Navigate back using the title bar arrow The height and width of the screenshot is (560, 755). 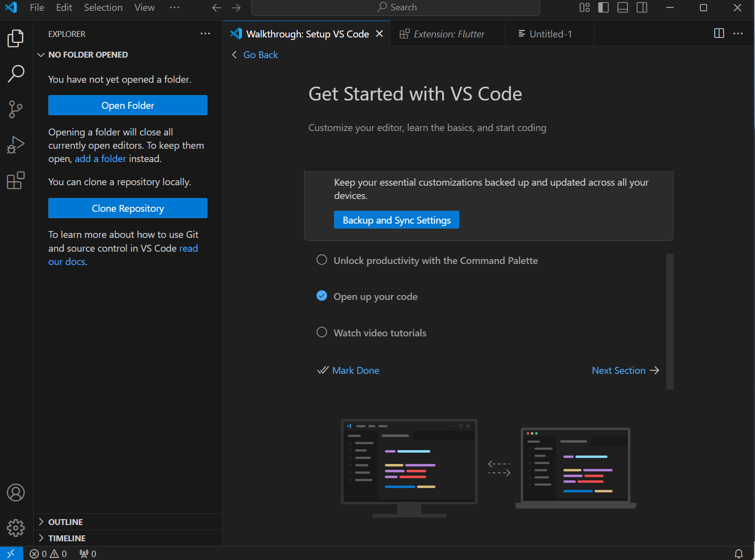(216, 8)
